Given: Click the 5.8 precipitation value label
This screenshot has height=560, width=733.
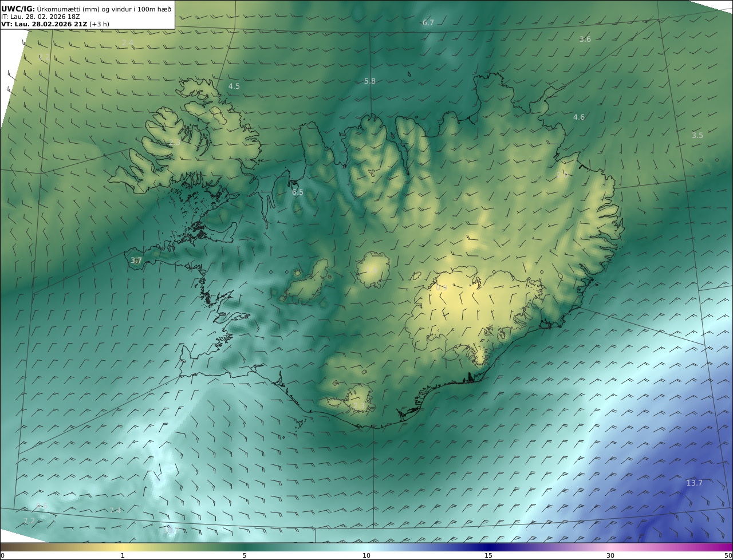Looking at the screenshot, I should [370, 81].
